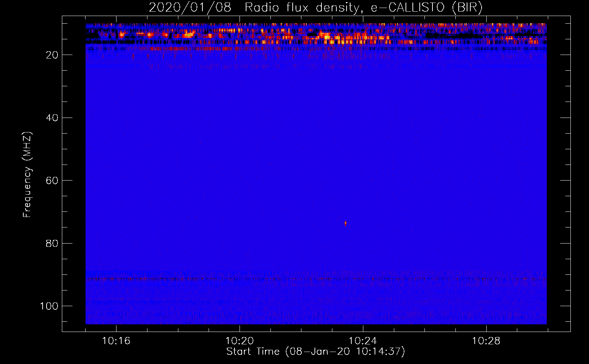Click the 20 MHz frequency label
The height and width of the screenshot is (364, 589).
[x=52, y=55]
